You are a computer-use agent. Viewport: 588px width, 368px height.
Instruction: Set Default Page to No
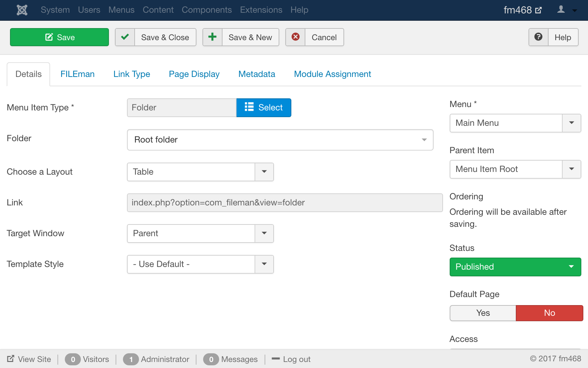(549, 313)
